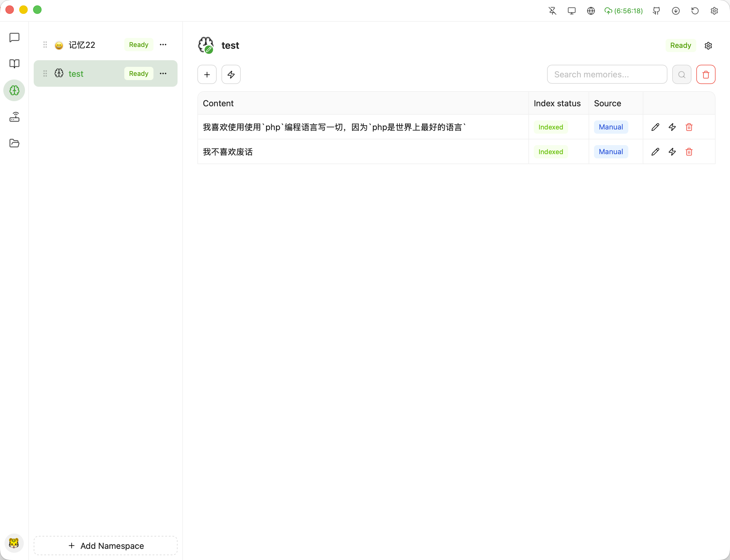Select the 记忆22 namespace
Image resolution: width=730 pixels, height=560 pixels.
click(x=82, y=45)
